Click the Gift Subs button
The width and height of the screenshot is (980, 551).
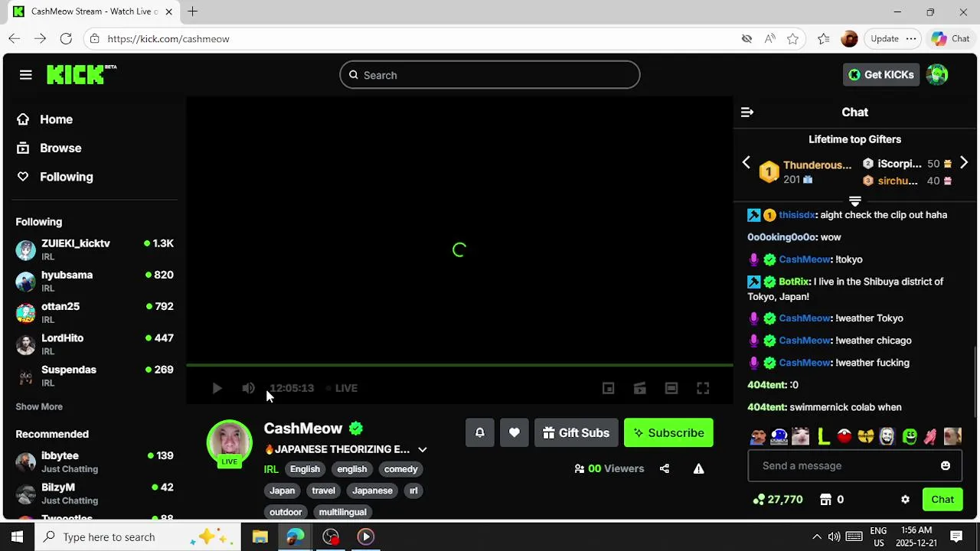click(576, 432)
